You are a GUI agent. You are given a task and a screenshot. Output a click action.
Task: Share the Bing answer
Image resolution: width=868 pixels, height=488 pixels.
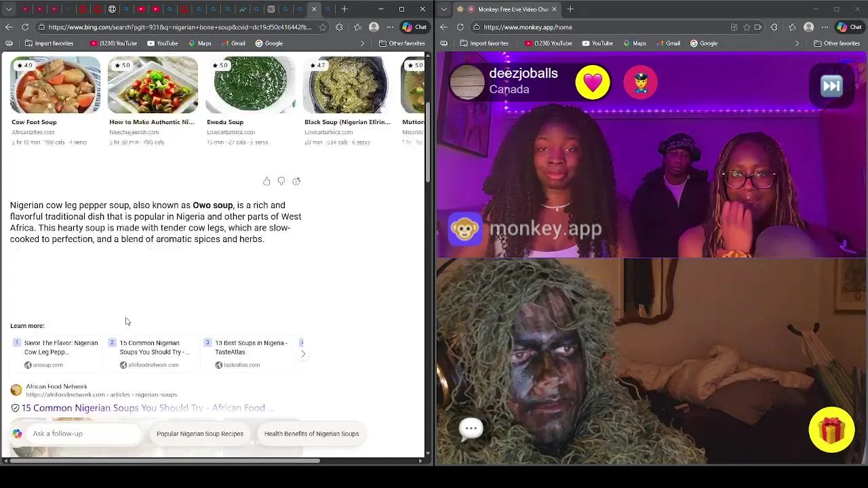(x=296, y=181)
